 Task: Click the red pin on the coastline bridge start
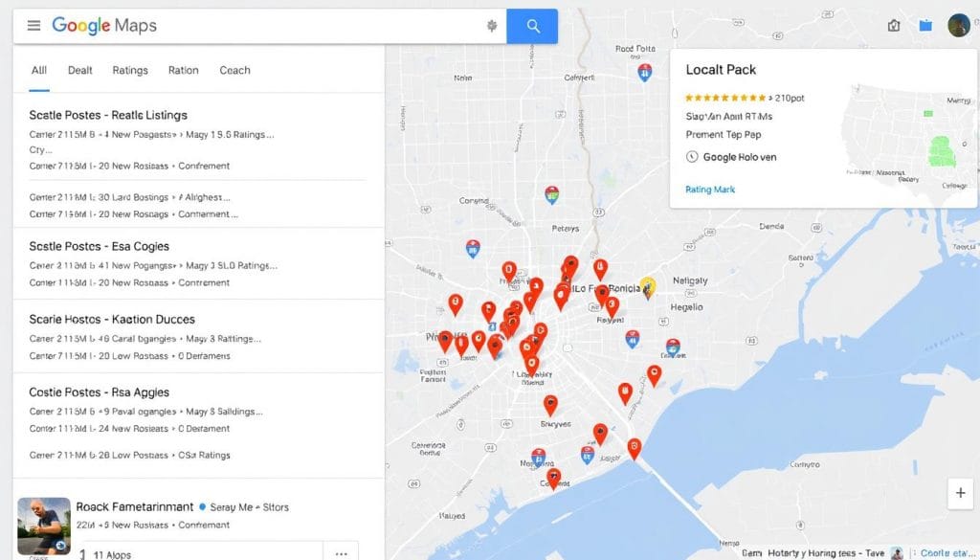[x=635, y=448]
